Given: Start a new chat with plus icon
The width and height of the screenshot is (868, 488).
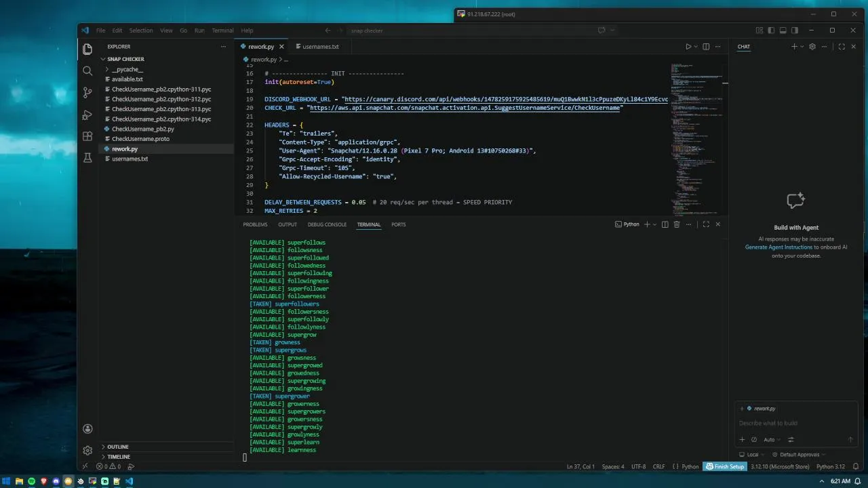Looking at the screenshot, I should [x=794, y=47].
